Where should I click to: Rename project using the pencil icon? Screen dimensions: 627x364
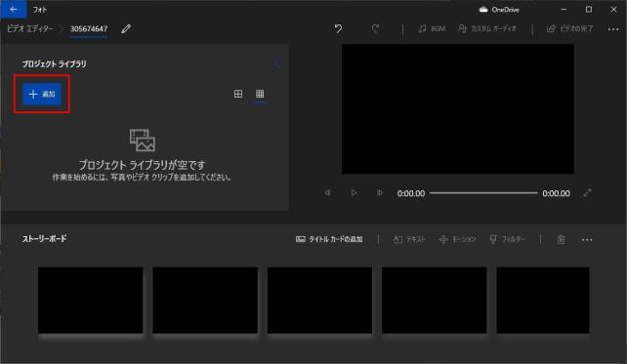[x=126, y=28]
